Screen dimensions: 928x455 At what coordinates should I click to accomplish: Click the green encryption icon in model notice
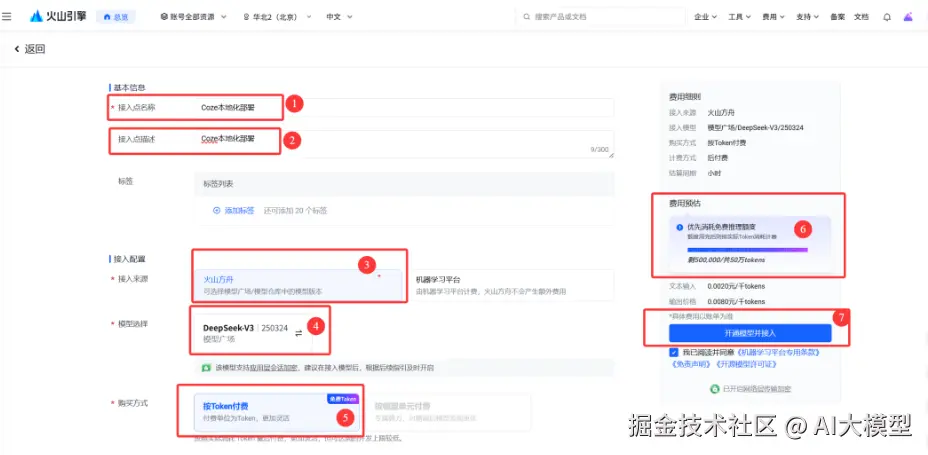[x=206, y=367]
